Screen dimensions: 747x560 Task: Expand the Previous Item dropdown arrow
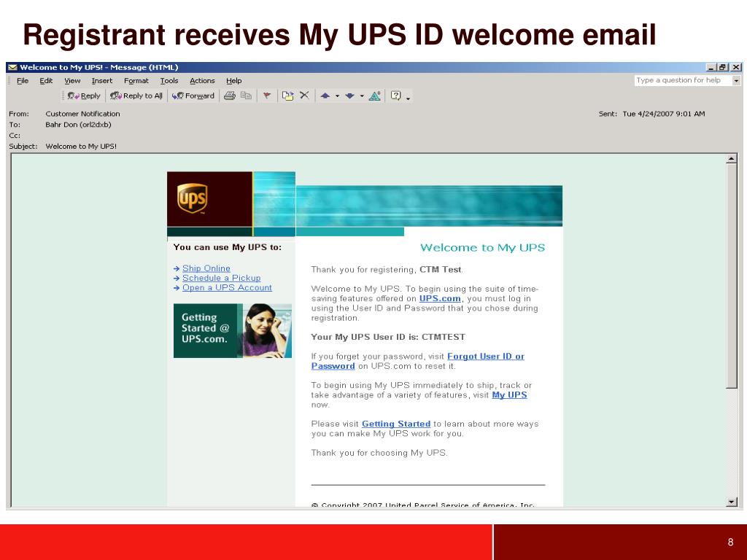(x=337, y=96)
